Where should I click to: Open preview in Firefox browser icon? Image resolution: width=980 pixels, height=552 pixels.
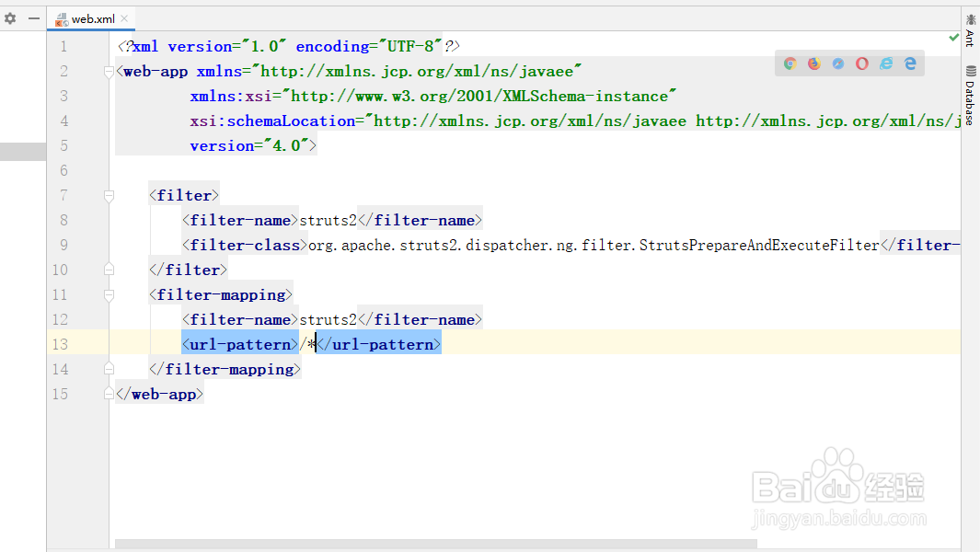point(813,63)
